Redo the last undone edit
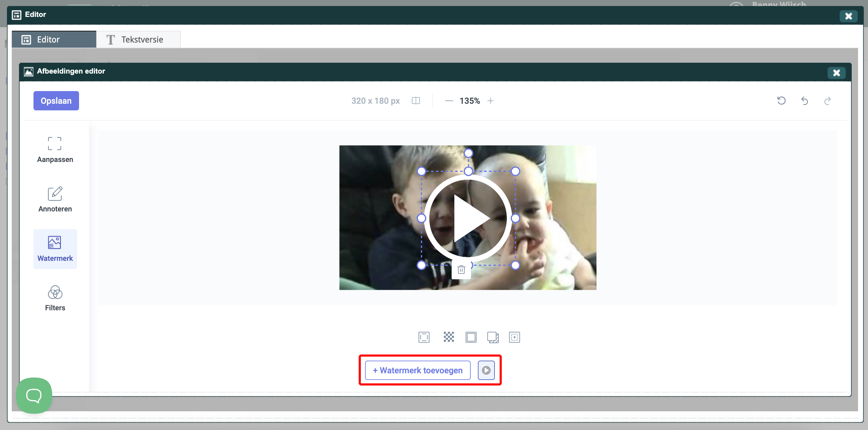 click(827, 100)
